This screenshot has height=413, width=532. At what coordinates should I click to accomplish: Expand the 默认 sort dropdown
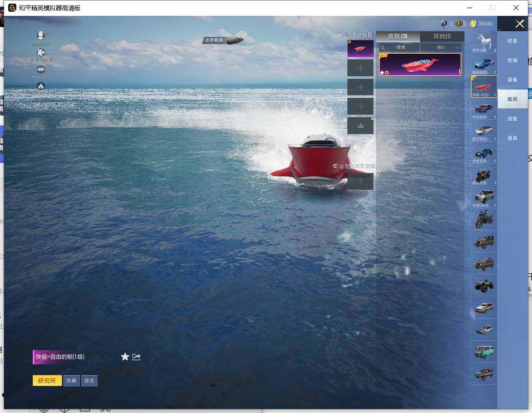(441, 47)
